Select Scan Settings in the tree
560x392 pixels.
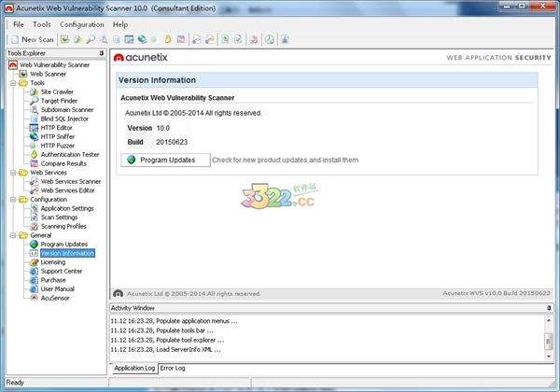(59, 217)
